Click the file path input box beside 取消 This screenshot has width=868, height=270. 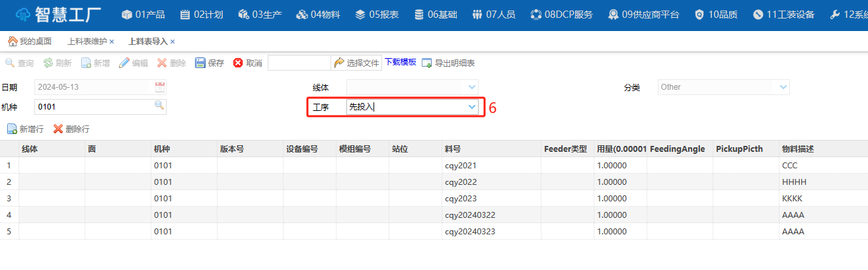(299, 63)
